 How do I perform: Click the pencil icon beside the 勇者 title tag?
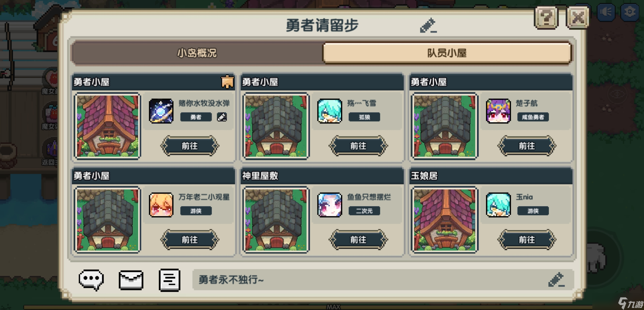[x=222, y=117]
